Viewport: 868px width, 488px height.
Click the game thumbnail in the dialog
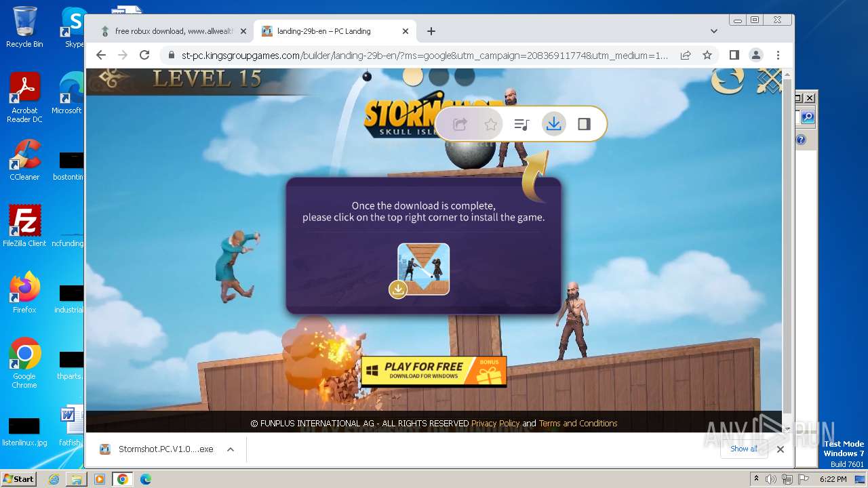pos(423,269)
